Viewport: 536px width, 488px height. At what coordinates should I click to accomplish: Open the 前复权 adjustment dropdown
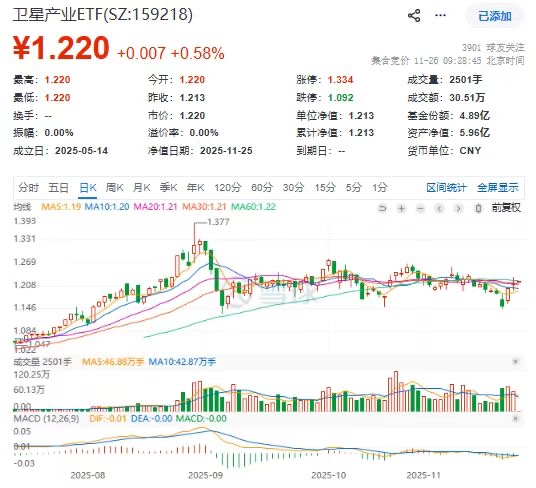(x=506, y=208)
